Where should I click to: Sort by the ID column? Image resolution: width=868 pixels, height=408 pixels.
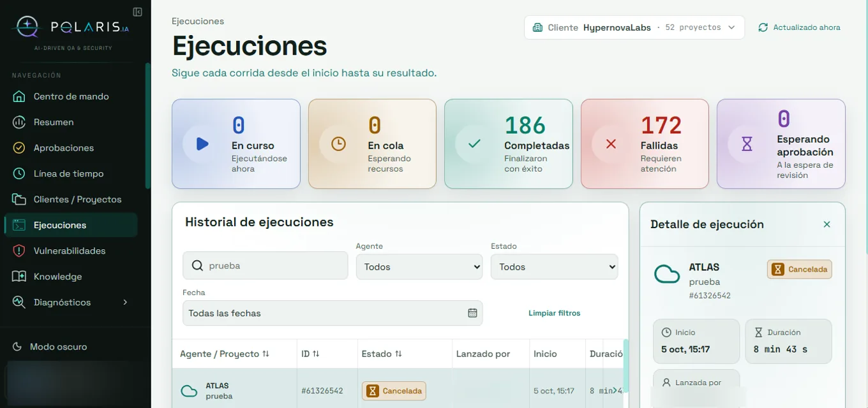click(310, 354)
